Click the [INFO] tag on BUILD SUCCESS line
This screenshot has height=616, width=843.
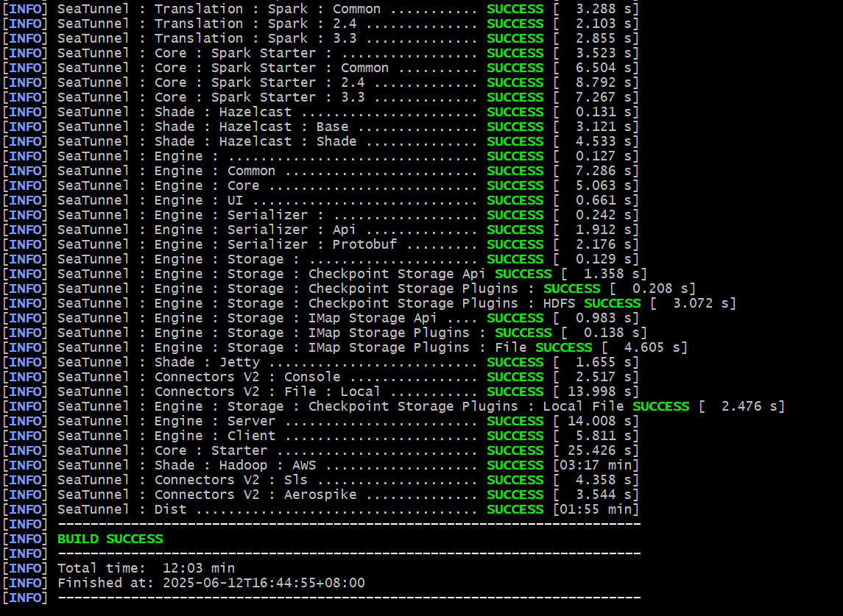25,539
